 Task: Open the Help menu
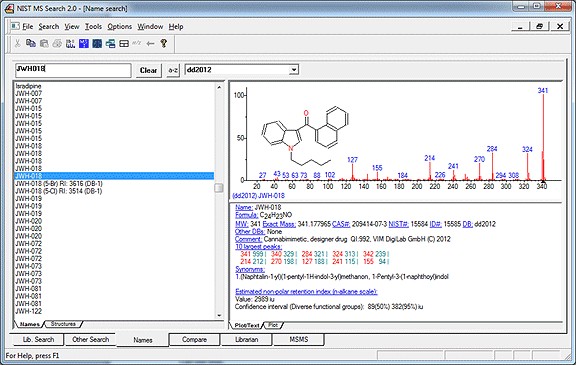[x=176, y=27]
